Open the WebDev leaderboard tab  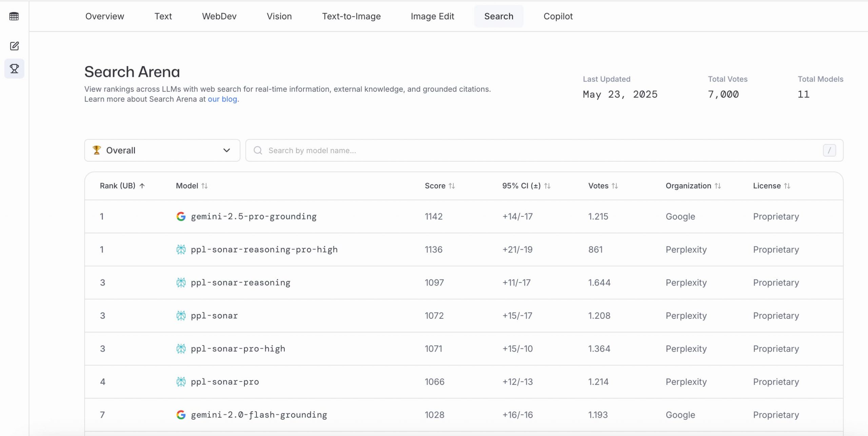pyautogui.click(x=219, y=16)
